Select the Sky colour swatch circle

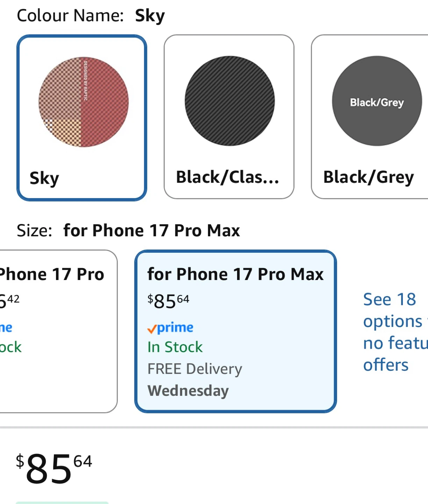point(84,102)
